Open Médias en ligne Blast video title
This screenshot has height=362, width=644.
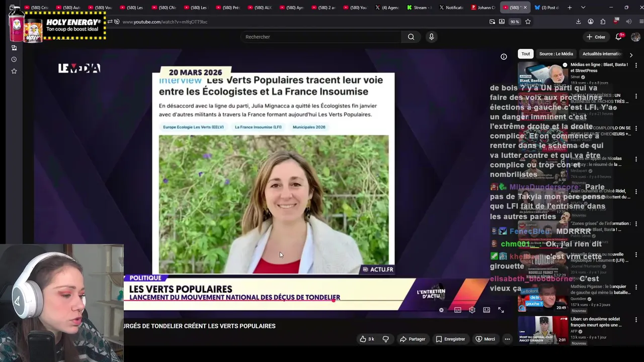(599, 68)
